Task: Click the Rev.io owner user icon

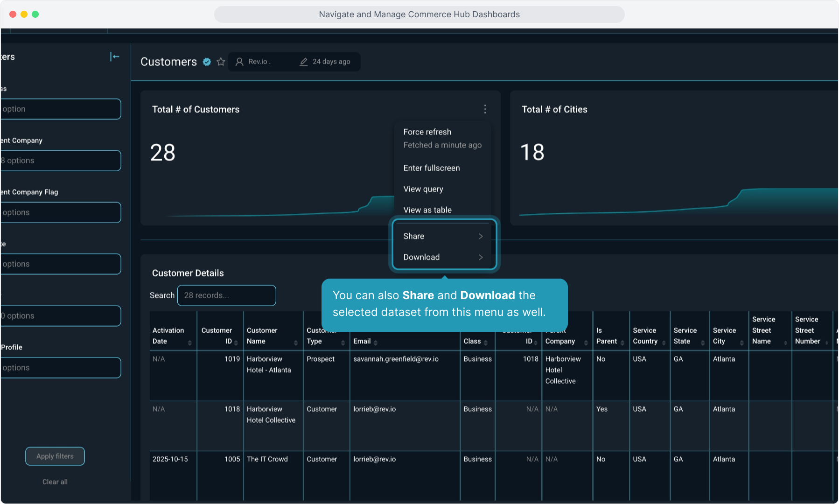Action: (239, 62)
